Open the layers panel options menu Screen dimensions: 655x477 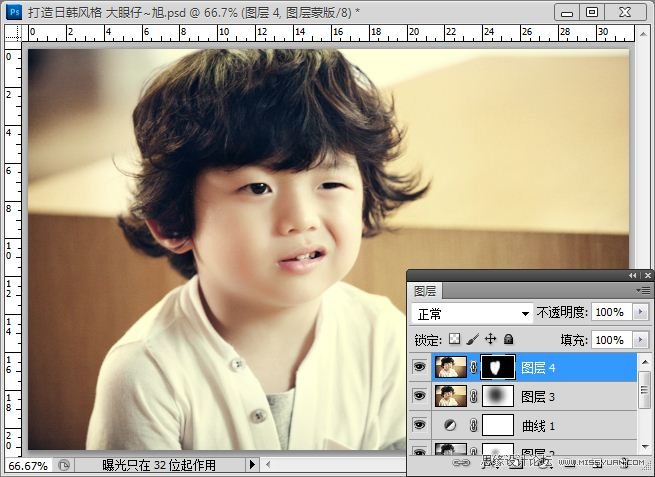coord(644,290)
